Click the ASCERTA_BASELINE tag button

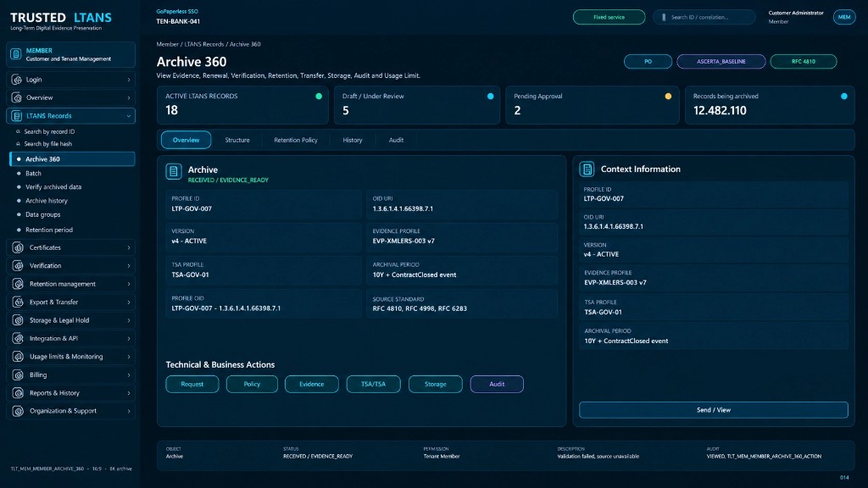721,61
